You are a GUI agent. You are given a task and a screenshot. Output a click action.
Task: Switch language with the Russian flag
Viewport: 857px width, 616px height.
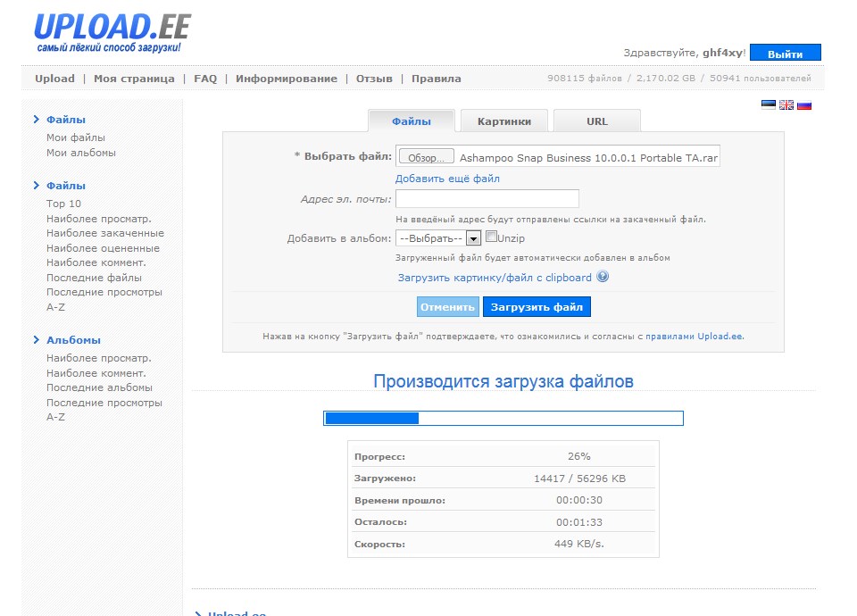[x=804, y=104]
